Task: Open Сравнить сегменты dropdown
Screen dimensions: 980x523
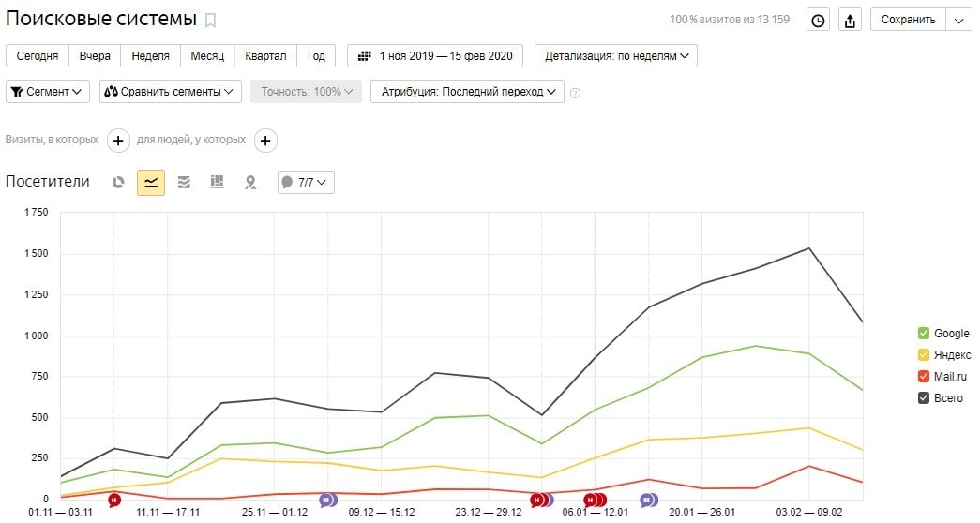Action: click(170, 91)
